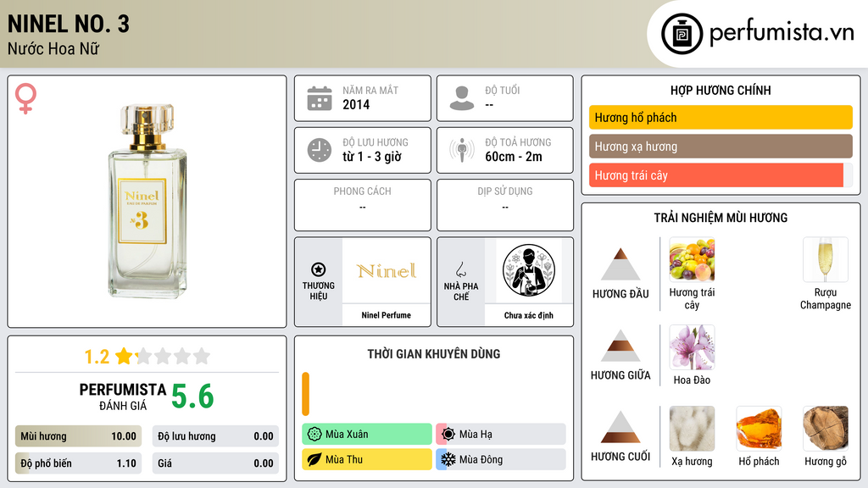
Task: Click the NINEL NO. 3 title heading
Action: point(68,24)
